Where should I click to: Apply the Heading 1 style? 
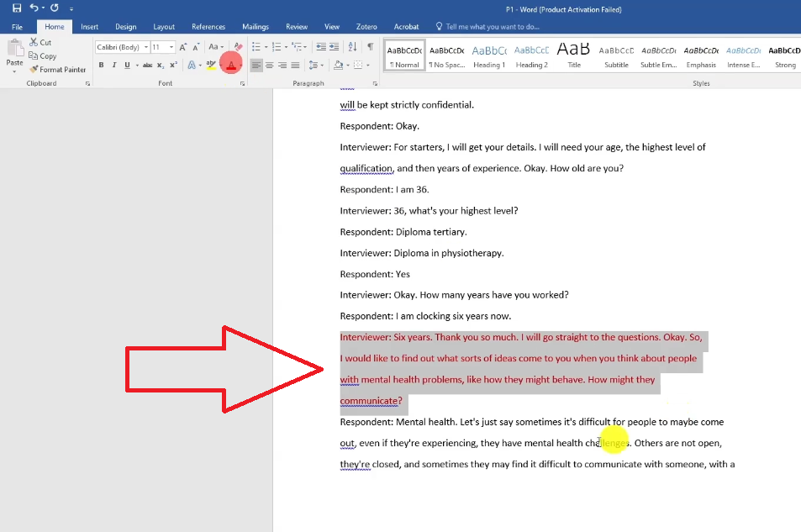tap(488, 55)
